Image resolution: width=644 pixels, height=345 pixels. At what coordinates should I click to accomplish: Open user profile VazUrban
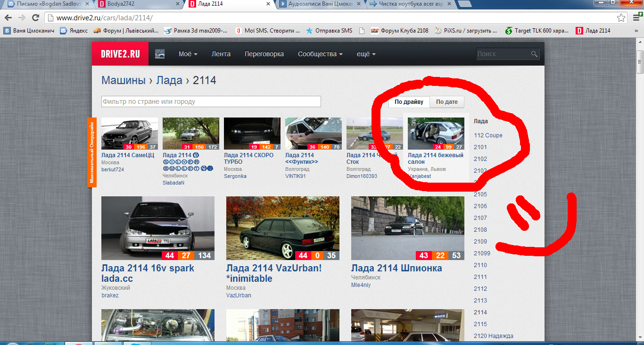tap(239, 295)
